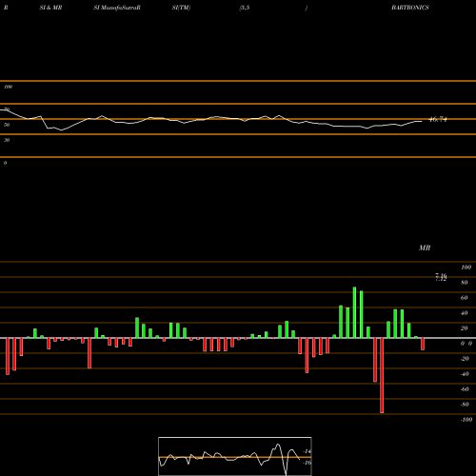Click the 'SI(TM)' header label
Screen dimensions: 476x476
click(x=181, y=8)
